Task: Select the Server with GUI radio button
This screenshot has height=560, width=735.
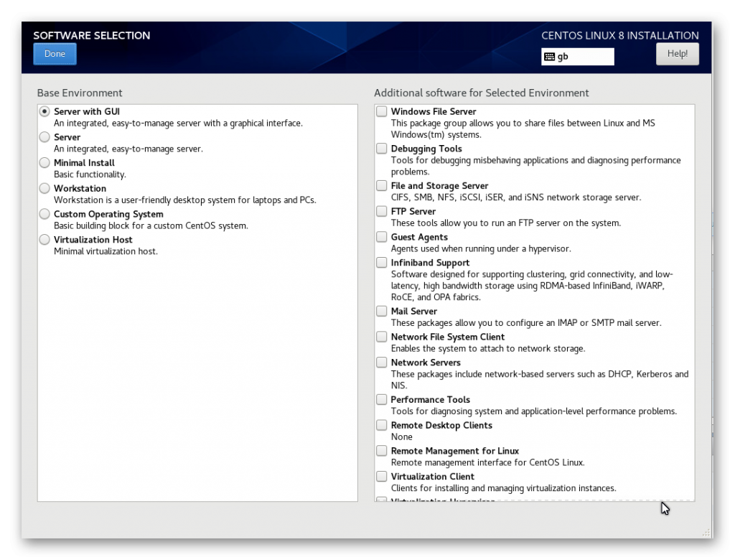Action: point(45,111)
